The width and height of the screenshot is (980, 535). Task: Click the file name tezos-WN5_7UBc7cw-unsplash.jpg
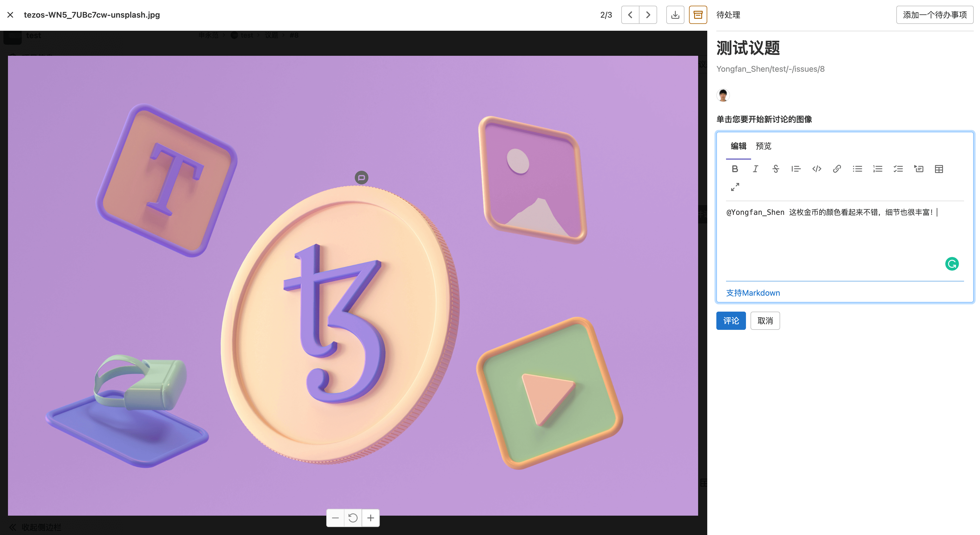92,15
